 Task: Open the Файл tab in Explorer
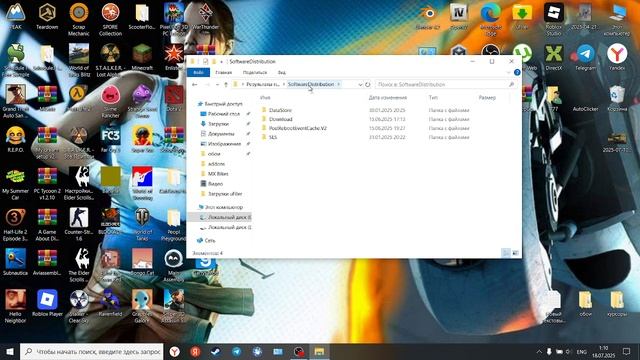pos(198,72)
